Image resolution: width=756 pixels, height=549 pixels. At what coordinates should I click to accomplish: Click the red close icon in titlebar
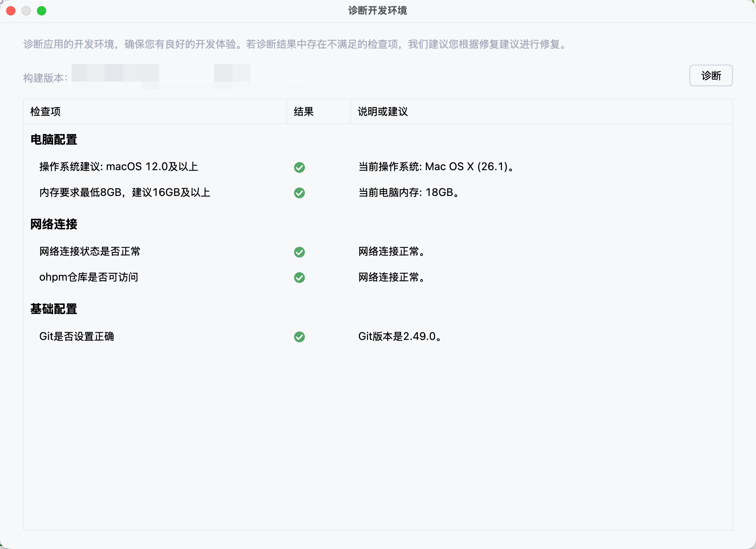tap(11, 11)
